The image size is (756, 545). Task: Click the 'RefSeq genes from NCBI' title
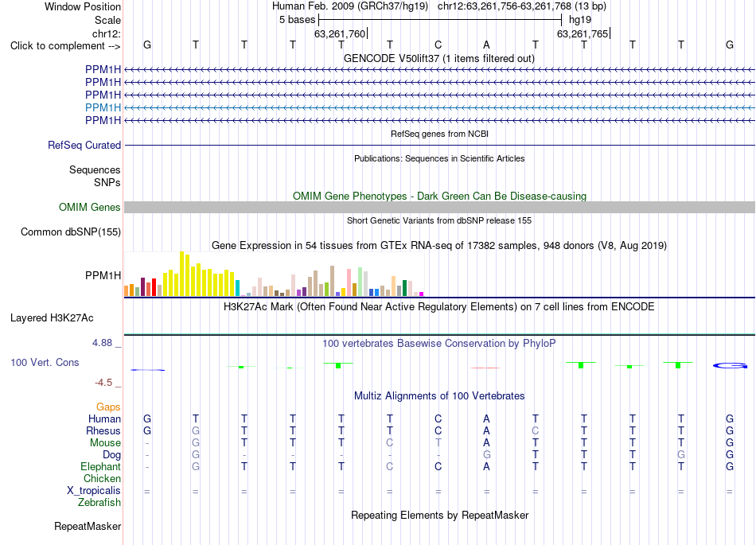[x=440, y=134]
